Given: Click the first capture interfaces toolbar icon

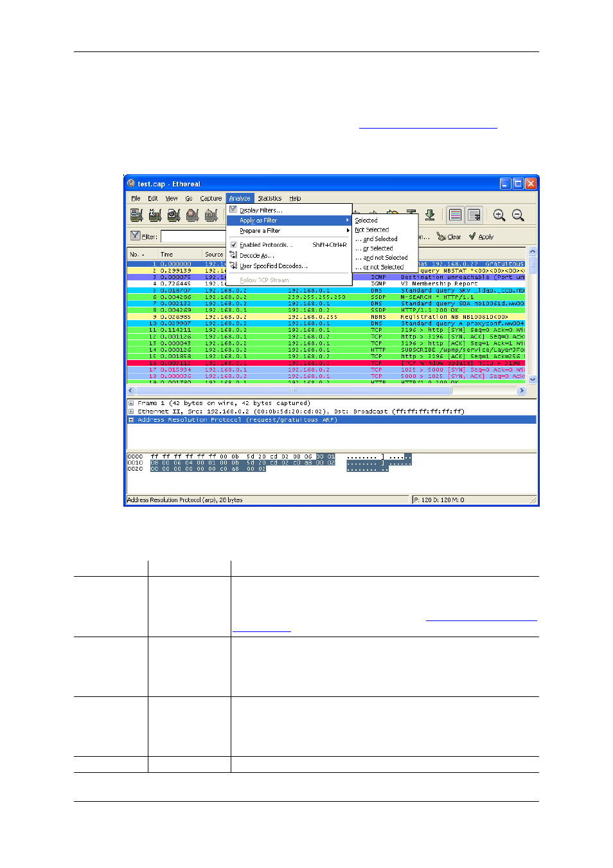Looking at the screenshot, I should coord(136,215).
